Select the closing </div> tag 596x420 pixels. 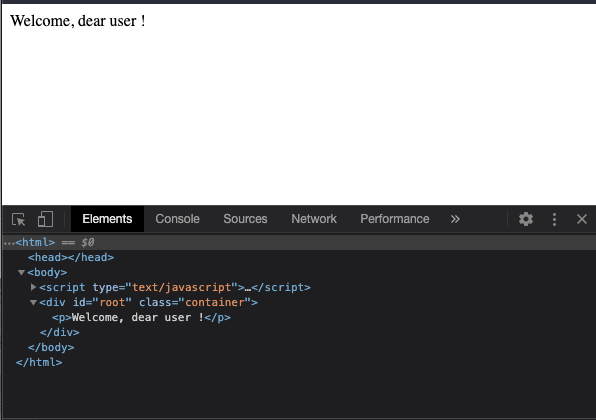60,333
